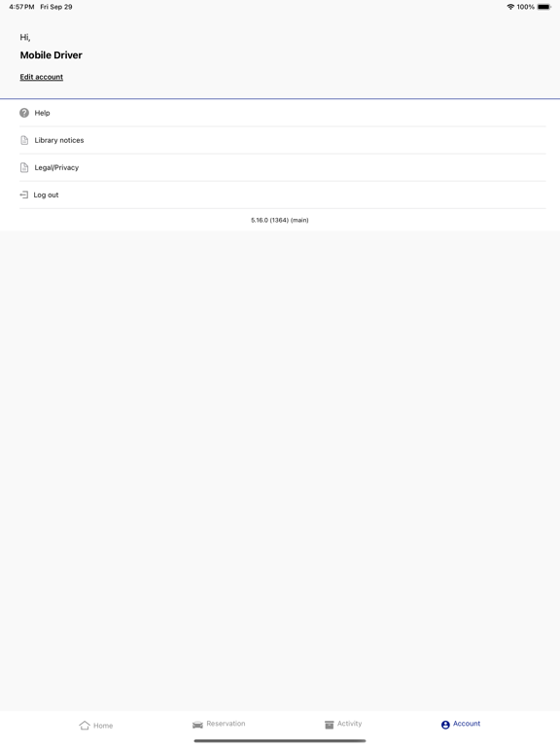The image size is (560, 747).
Task: Switch to the Home tab label
Action: [x=103, y=726]
